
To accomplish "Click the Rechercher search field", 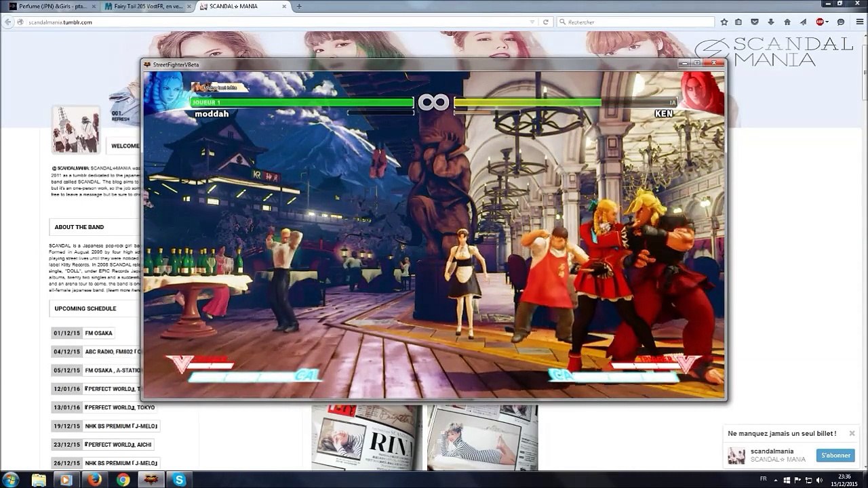I will point(636,22).
